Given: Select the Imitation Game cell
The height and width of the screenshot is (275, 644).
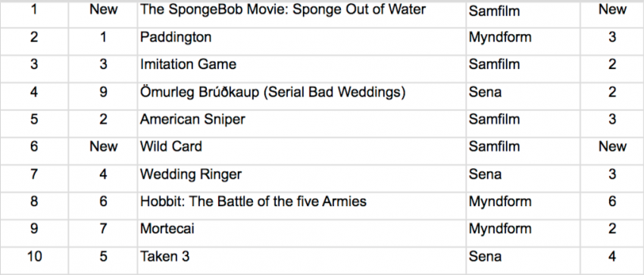Looking at the screenshot, I should coord(302,68).
